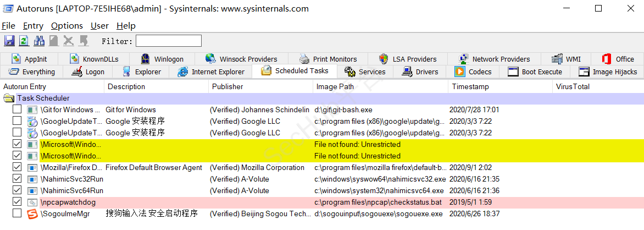Screen dimensions: 644x230
Task: Click the icon beside npcapwatchdog entry
Action: (32, 202)
